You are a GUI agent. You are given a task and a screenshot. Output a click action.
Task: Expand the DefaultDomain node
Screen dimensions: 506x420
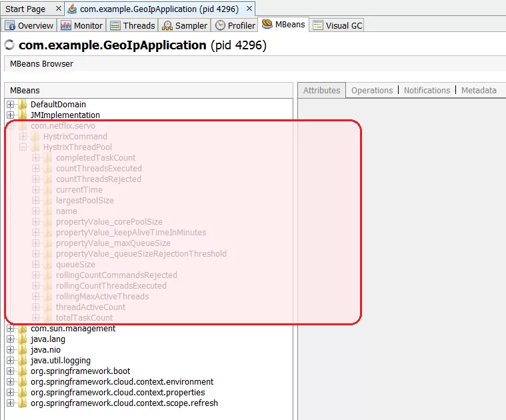(10, 104)
